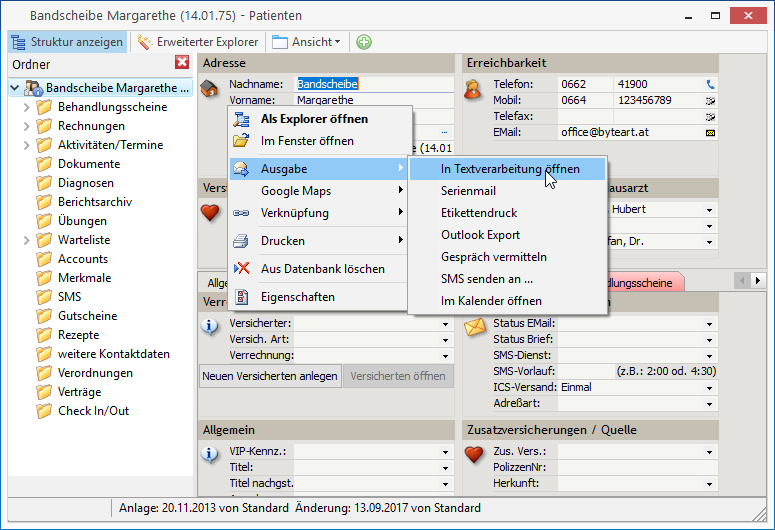The width and height of the screenshot is (775, 530).
Task: Click the email envelope icon beside EMail field
Action: click(x=710, y=133)
